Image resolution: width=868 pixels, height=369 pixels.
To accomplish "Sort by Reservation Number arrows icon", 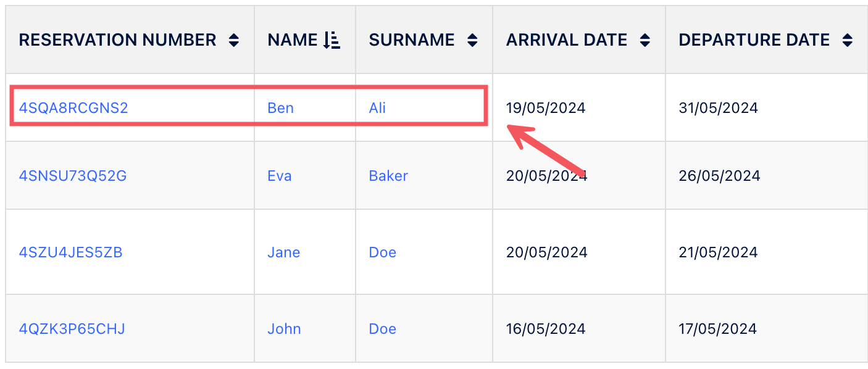I will click(x=233, y=41).
